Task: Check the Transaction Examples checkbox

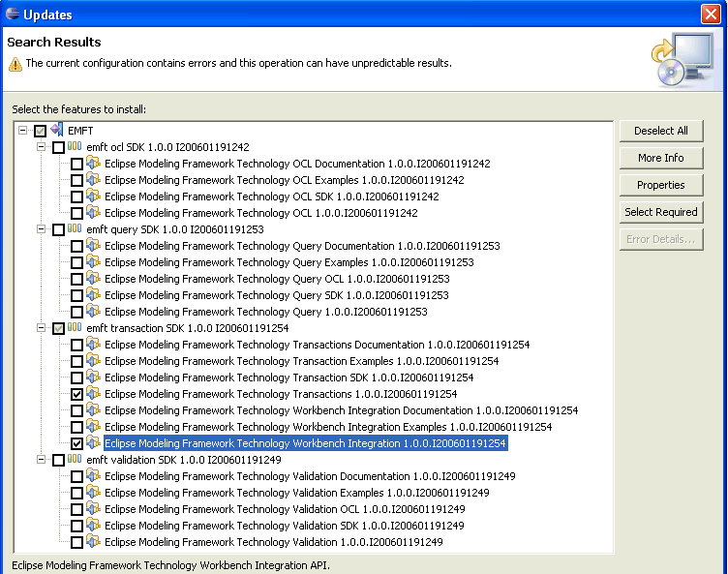Action: point(77,362)
